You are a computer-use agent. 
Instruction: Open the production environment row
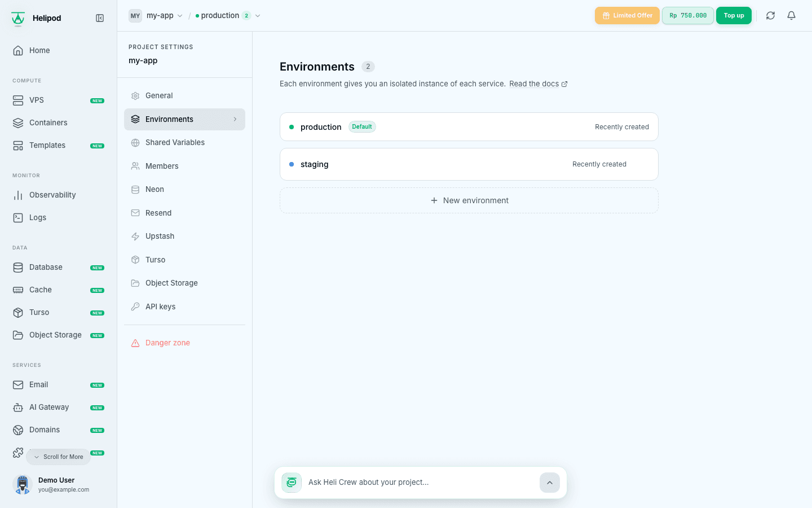pos(469,127)
